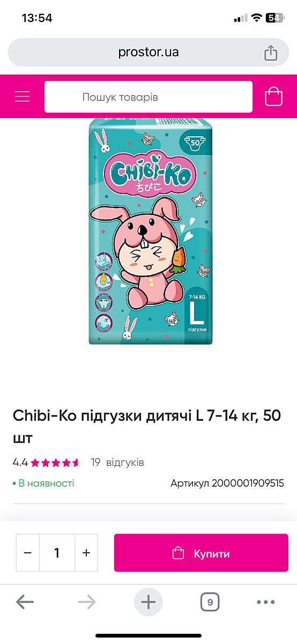Open browser more options menu
The image size is (297, 644).
pyautogui.click(x=266, y=602)
